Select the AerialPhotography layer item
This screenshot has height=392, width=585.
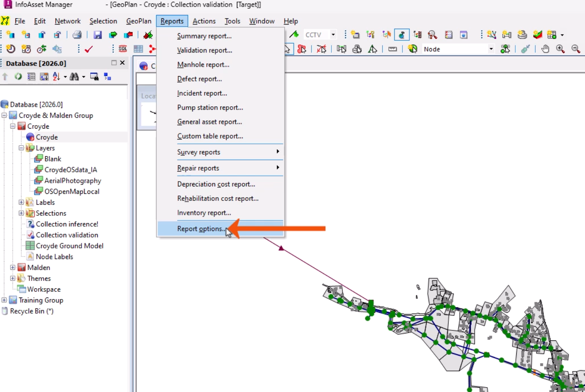pyautogui.click(x=72, y=181)
